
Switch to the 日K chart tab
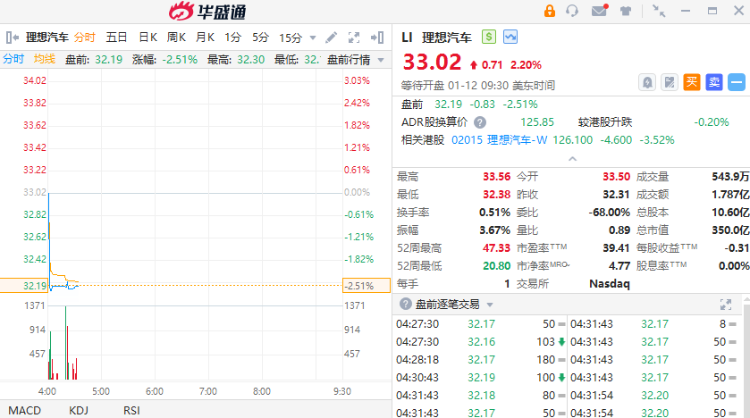tap(148, 37)
